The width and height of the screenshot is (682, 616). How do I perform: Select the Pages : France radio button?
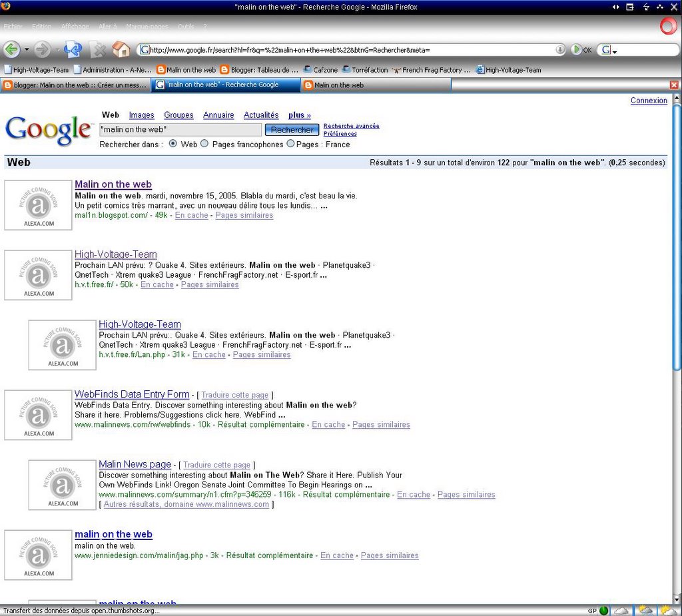coord(290,144)
